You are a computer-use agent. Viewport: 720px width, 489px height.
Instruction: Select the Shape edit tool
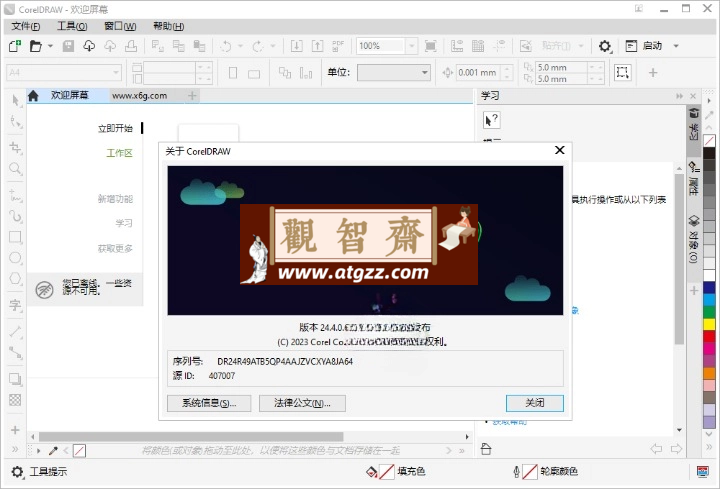click(x=16, y=122)
